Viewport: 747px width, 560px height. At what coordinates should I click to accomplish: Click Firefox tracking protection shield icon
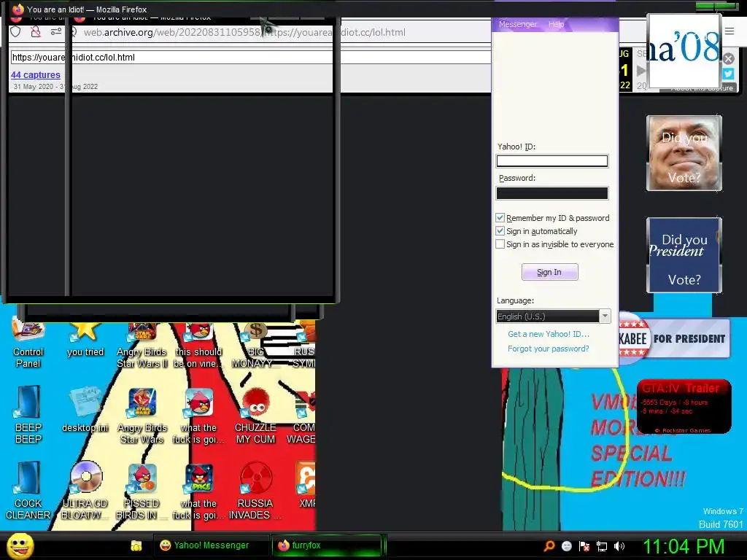[16, 32]
